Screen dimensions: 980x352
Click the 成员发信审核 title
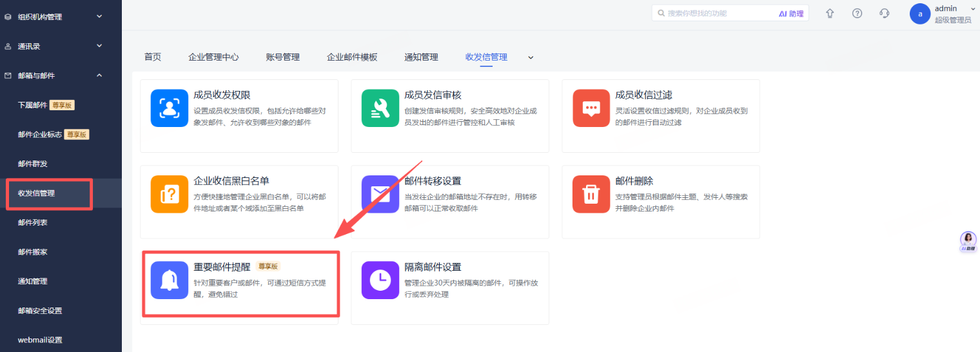point(433,95)
